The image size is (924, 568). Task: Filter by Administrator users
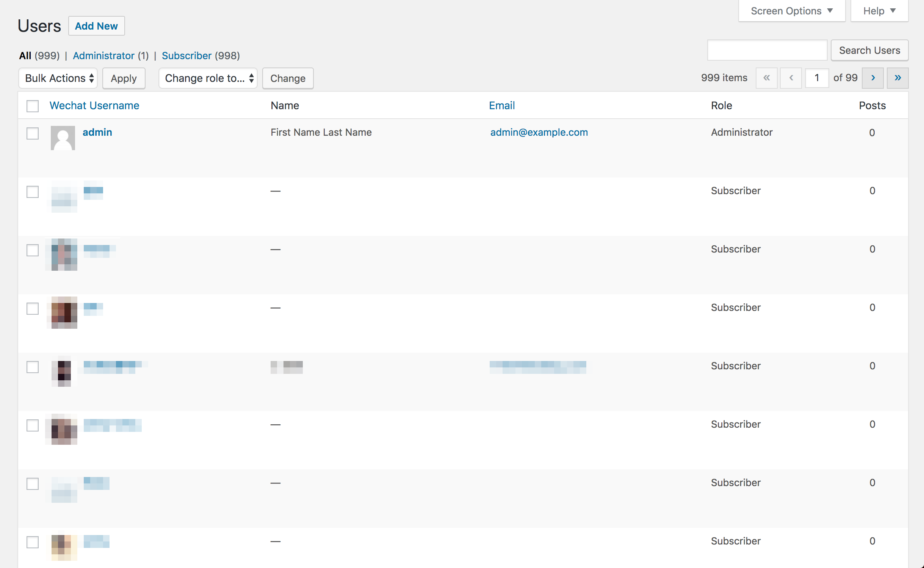[x=103, y=56]
